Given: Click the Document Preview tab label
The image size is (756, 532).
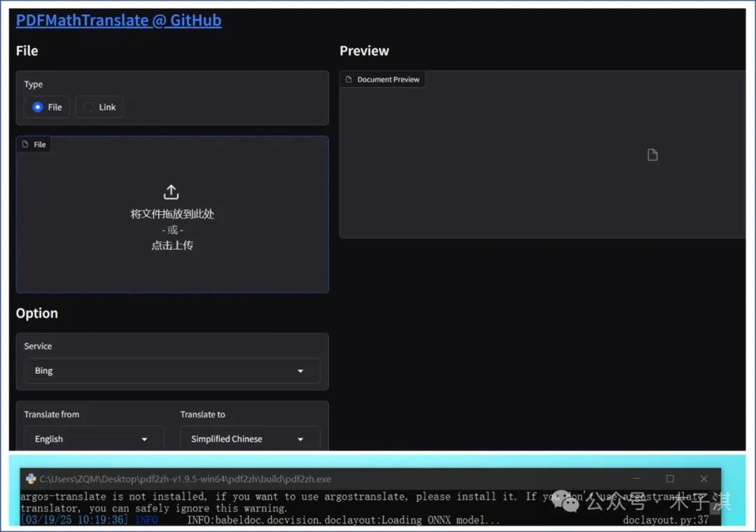Looking at the screenshot, I should tap(388, 80).
